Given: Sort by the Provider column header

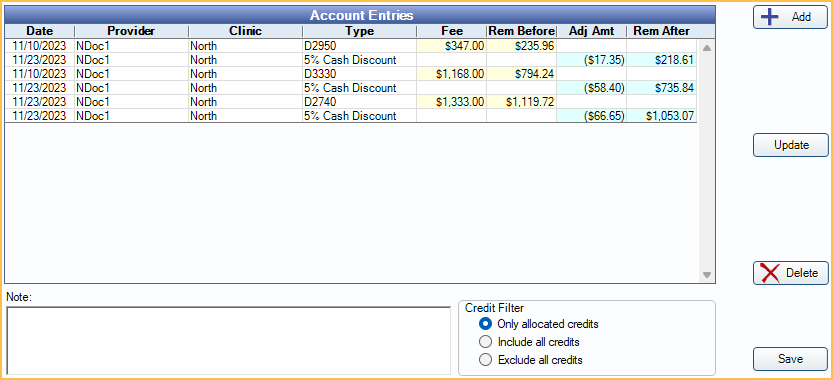Looking at the screenshot, I should [131, 31].
